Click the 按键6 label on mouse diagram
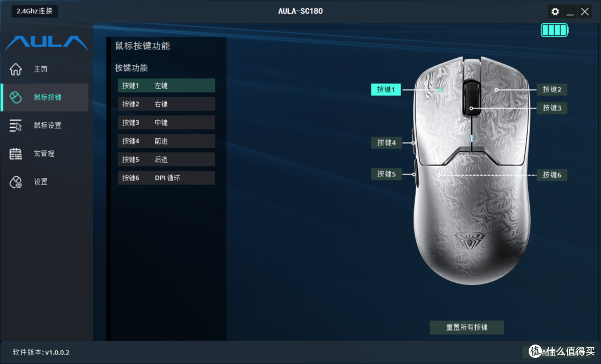601x364 pixels. [x=552, y=175]
